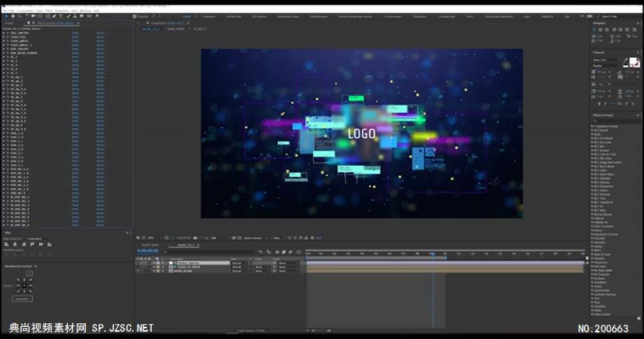Expand the first layer's properties in timeline
644x339 pixels.
tap(154, 263)
